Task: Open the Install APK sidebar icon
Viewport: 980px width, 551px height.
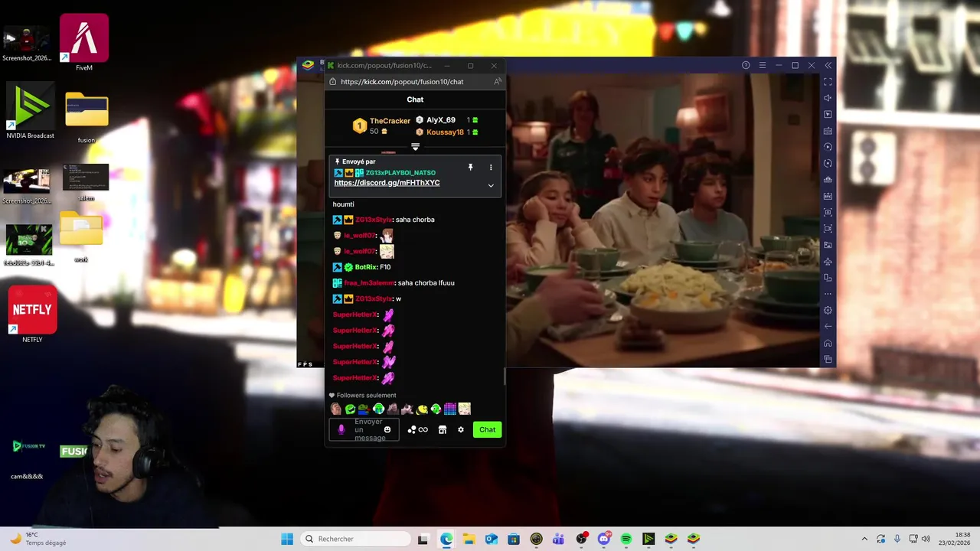Action: pyautogui.click(x=828, y=196)
